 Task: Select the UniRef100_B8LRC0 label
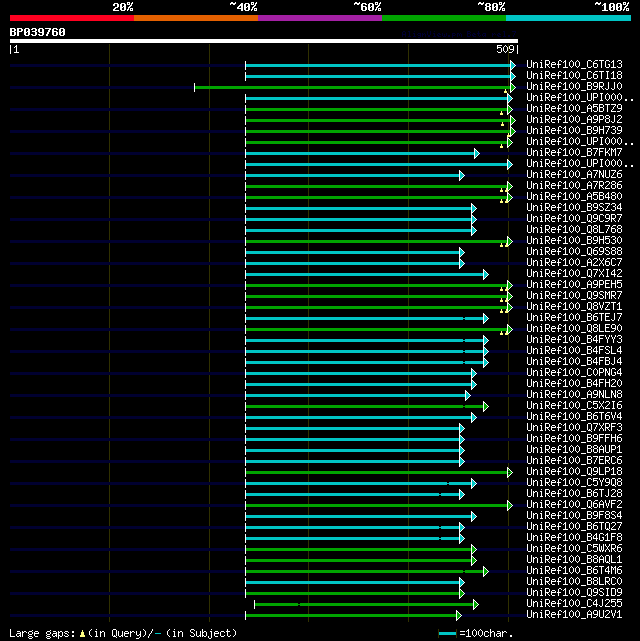tap(574, 582)
